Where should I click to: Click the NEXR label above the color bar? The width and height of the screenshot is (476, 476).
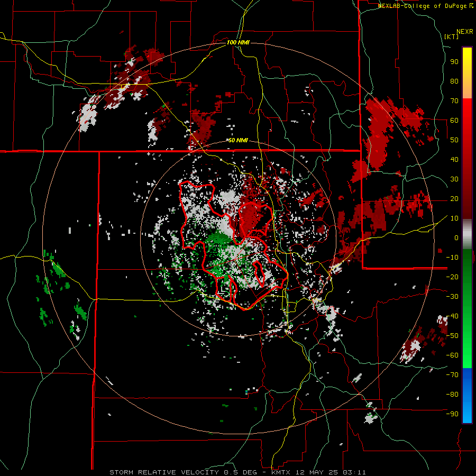(465, 32)
